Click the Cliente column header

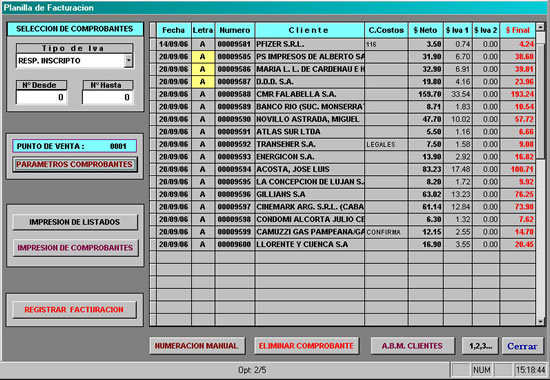click(309, 31)
